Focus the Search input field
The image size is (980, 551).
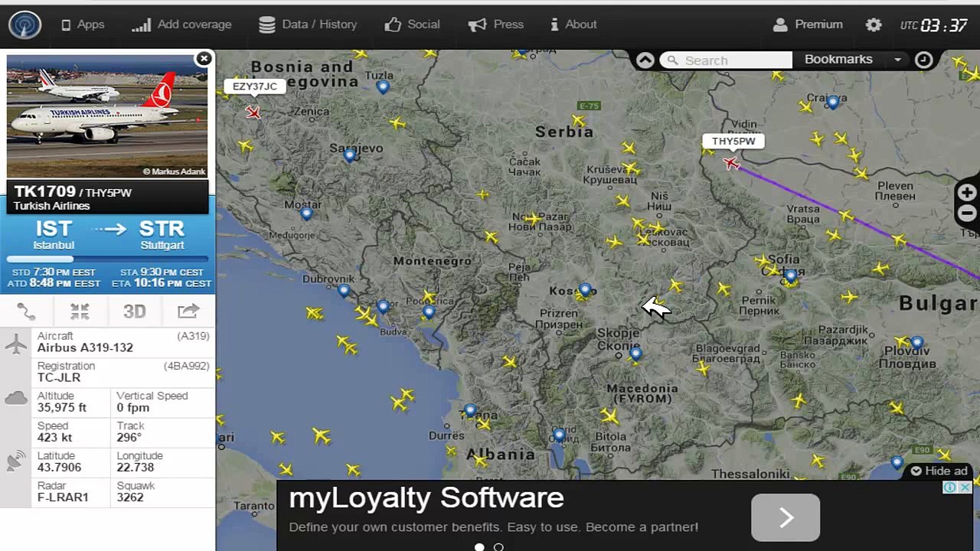click(726, 60)
